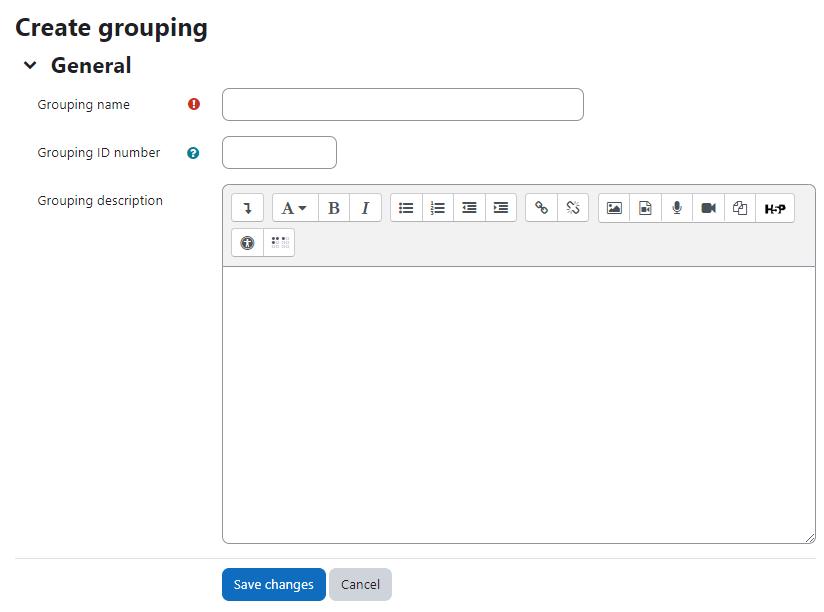Collapse the General section
This screenshot has width=824, height=612.
tap(30, 66)
